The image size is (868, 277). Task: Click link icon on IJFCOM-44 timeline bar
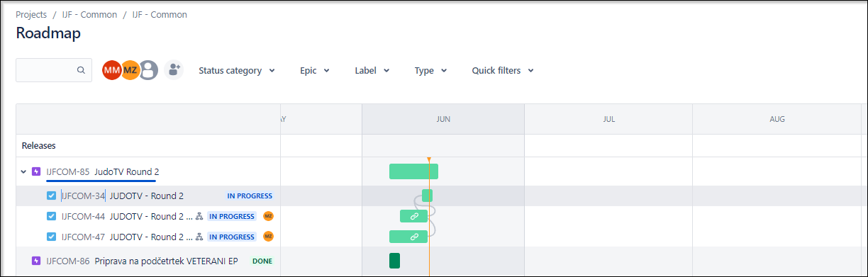pos(414,216)
